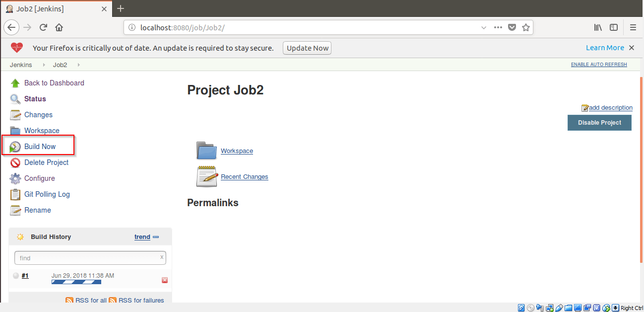Click the weather indicator for build #1
This screenshot has width=644, height=312.
(x=15, y=275)
